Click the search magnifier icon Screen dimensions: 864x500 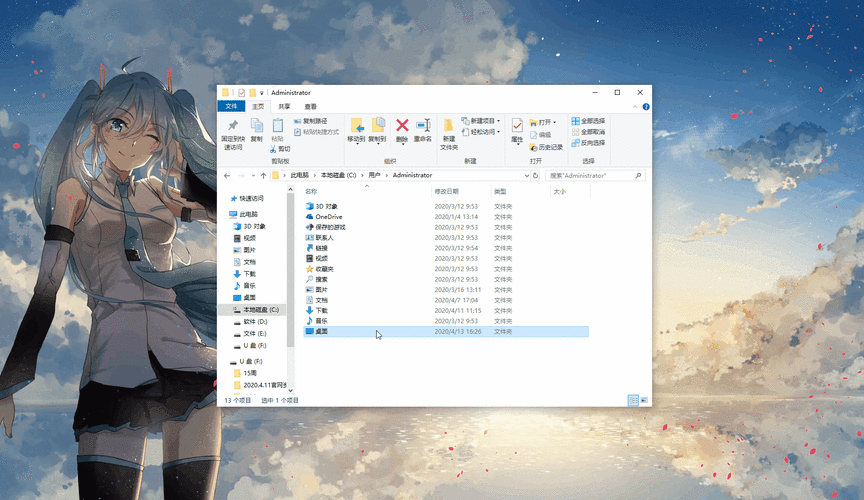(638, 175)
